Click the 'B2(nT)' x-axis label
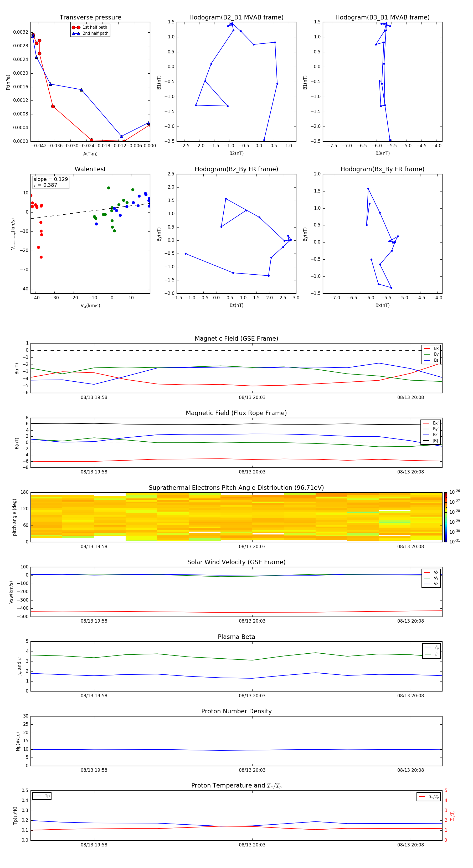473x868 pixels. [236, 153]
